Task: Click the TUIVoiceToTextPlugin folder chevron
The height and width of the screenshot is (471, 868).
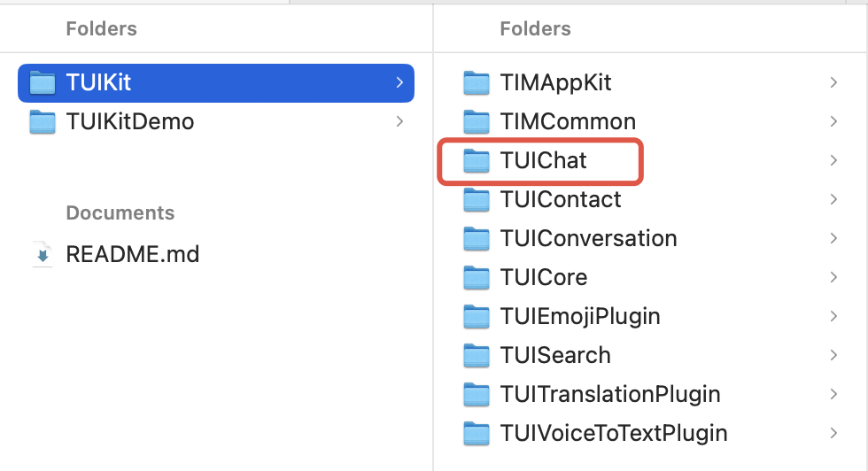Action: tap(833, 433)
